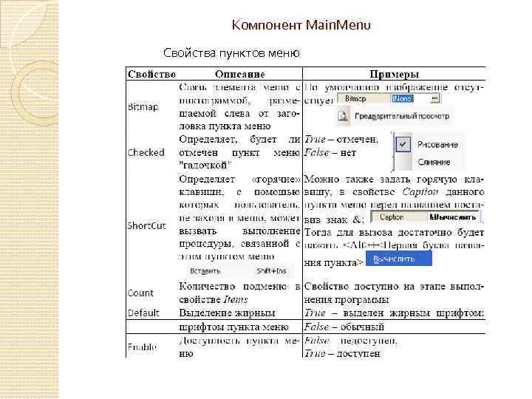The image size is (532, 399).
Task: Click the Bitmap label in property inspector snippet
Action: pos(355,98)
